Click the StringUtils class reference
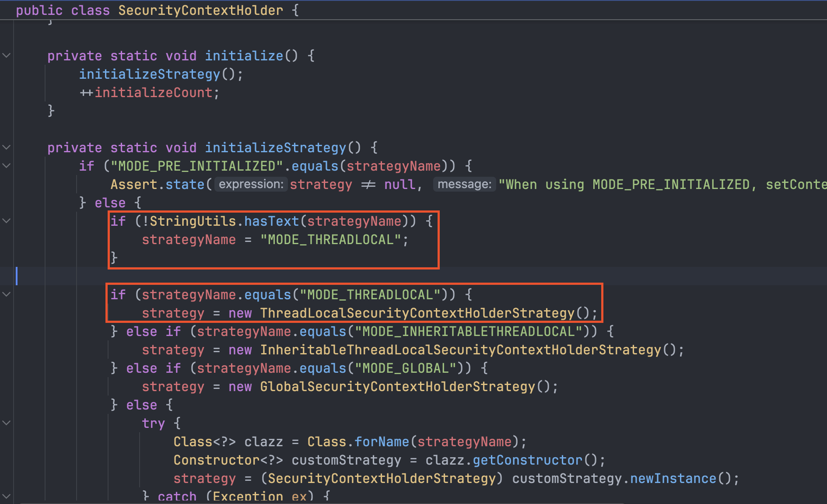 point(193,221)
